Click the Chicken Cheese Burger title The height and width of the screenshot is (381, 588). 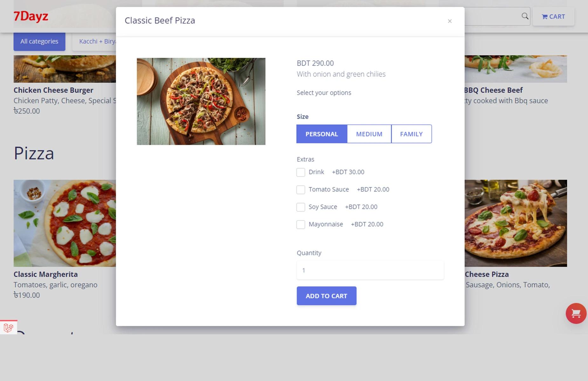pyautogui.click(x=53, y=90)
